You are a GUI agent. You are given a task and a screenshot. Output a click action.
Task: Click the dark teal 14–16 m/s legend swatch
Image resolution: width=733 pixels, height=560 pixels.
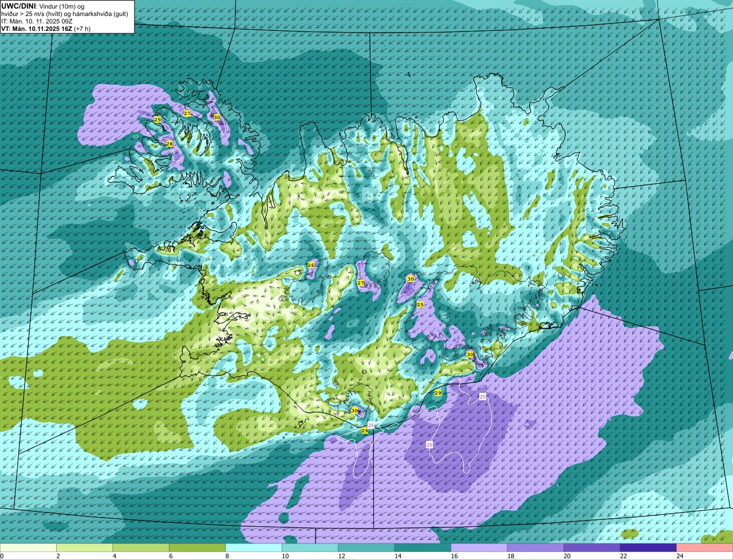pos(423,548)
